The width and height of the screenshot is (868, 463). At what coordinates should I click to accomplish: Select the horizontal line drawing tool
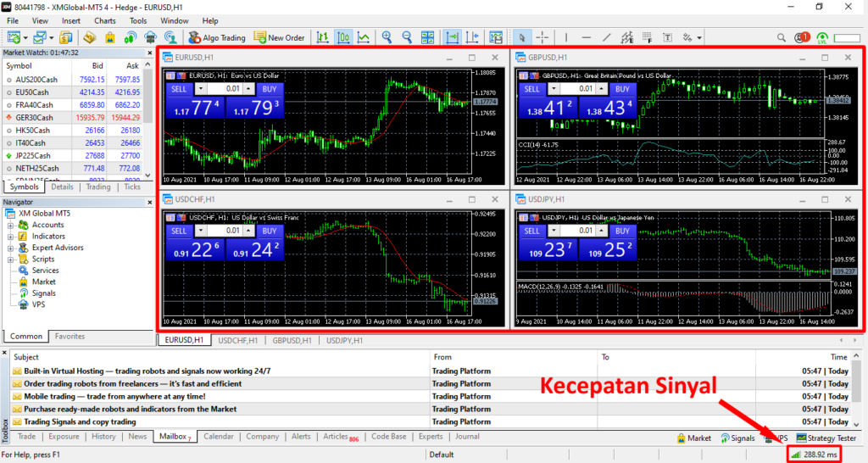click(x=587, y=37)
